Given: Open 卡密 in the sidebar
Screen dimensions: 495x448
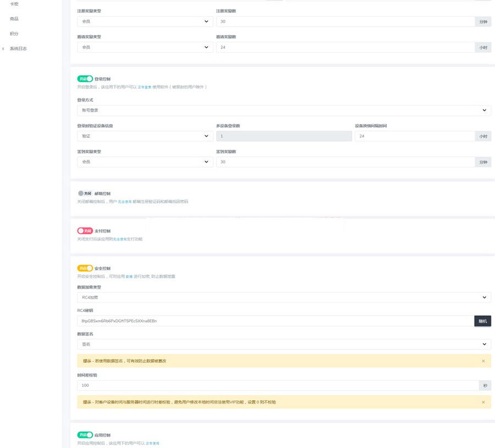Looking at the screenshot, I should 14,4.
